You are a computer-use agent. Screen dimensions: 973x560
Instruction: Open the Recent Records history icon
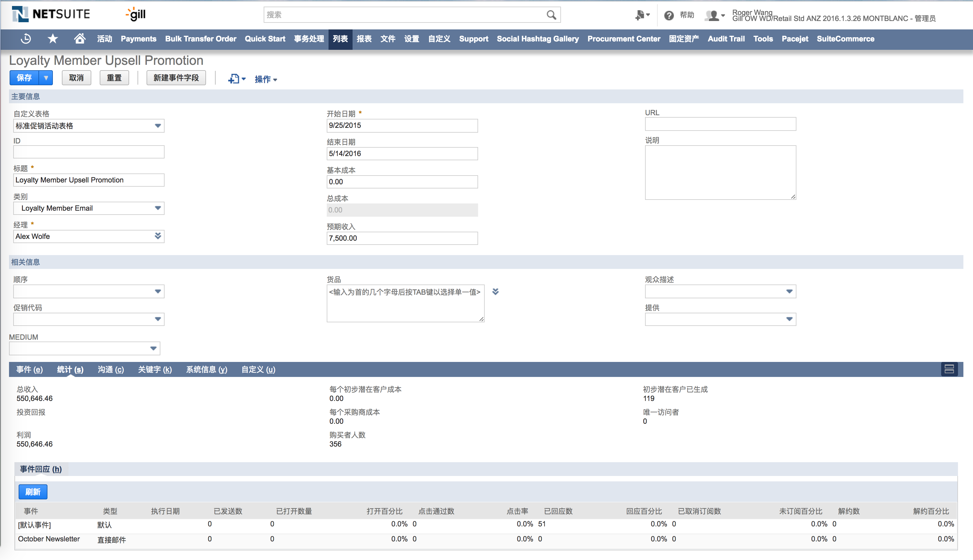[x=26, y=39]
